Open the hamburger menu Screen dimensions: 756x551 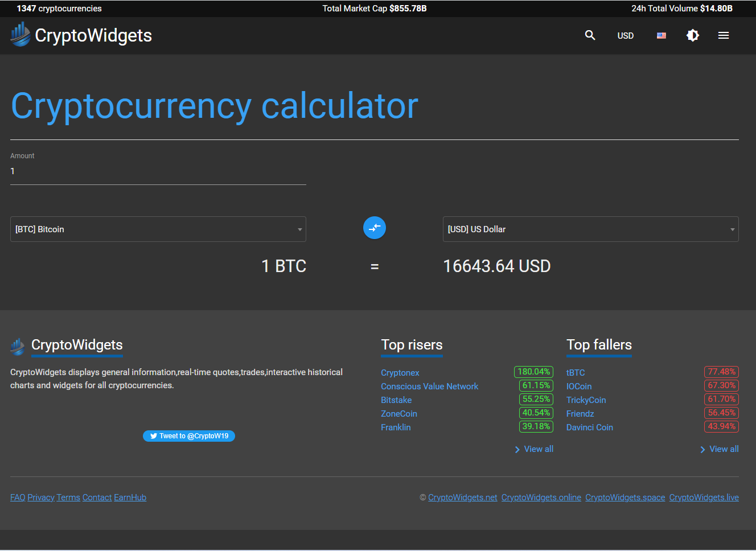[x=724, y=35]
